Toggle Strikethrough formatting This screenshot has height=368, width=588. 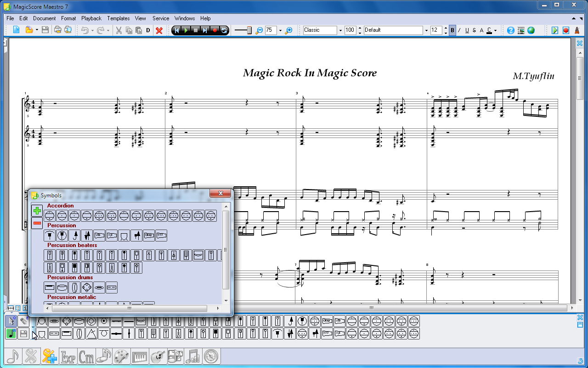tap(474, 30)
